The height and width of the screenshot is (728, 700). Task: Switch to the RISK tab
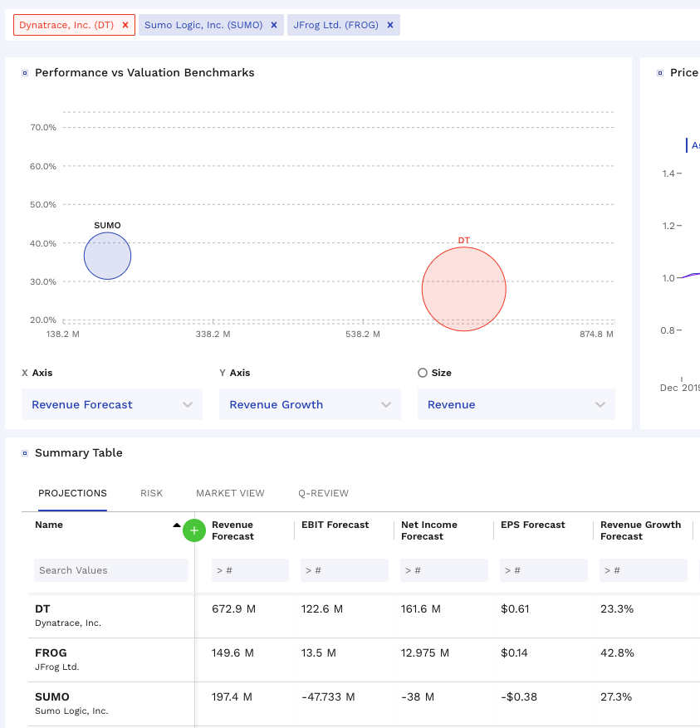pos(151,493)
